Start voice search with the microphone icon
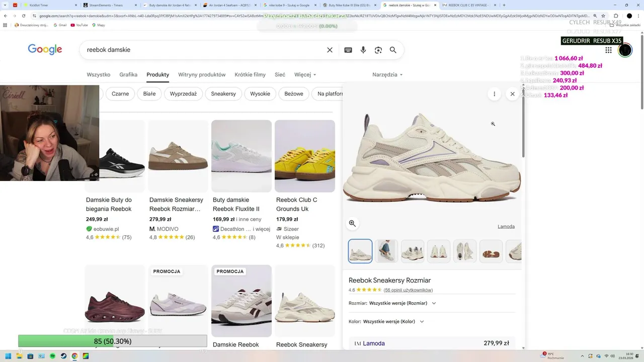Screen dimensions: 644x362 363,50
